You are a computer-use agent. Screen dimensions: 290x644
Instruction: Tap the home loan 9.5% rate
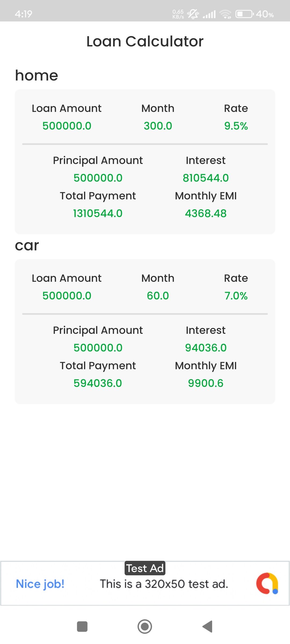236,126
